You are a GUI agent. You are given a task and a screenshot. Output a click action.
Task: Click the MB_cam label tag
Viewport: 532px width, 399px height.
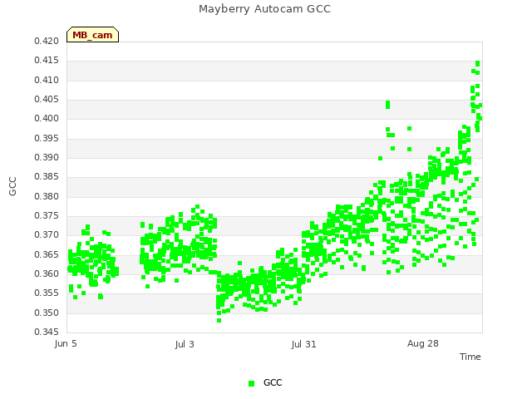pyautogui.click(x=92, y=35)
